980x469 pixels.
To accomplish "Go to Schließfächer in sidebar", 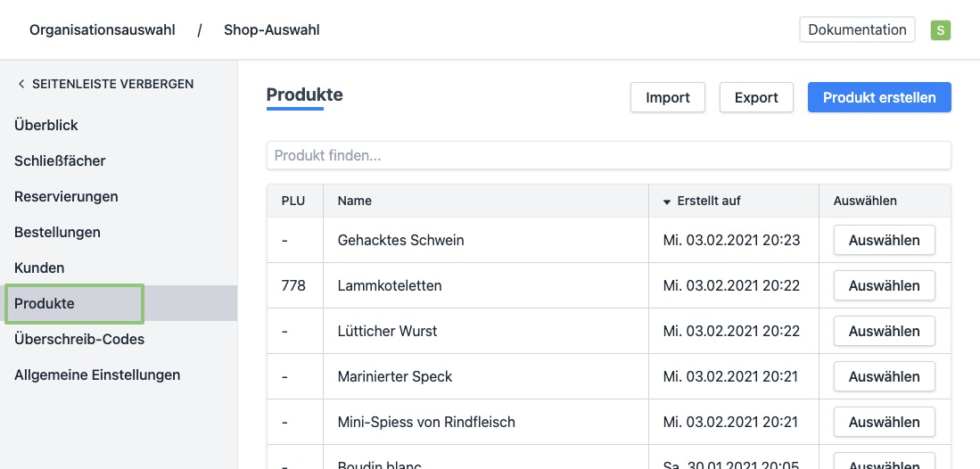I will pos(60,161).
